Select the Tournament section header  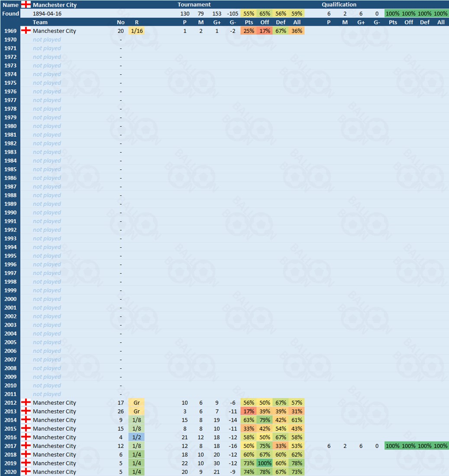[x=194, y=5]
